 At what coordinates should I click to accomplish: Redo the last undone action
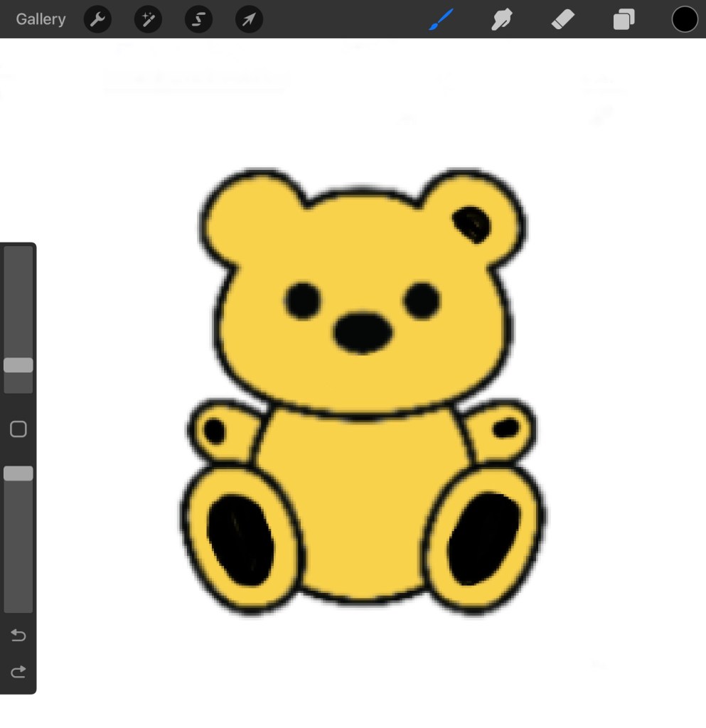click(x=18, y=671)
